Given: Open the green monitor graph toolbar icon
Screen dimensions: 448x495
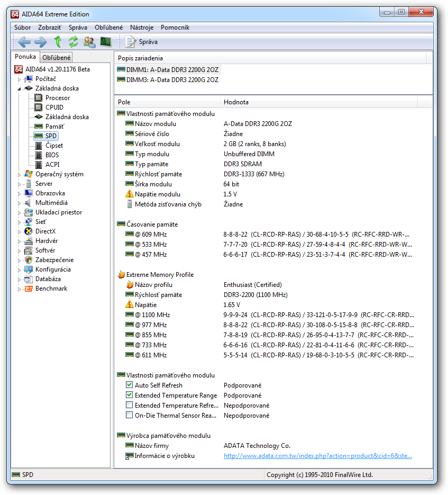Looking at the screenshot, I should click(106, 42).
